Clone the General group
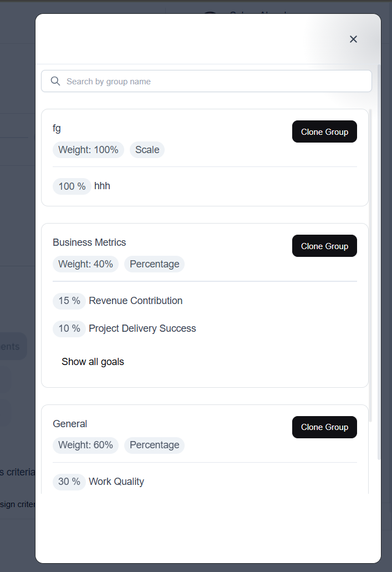392x572 pixels. coord(324,427)
